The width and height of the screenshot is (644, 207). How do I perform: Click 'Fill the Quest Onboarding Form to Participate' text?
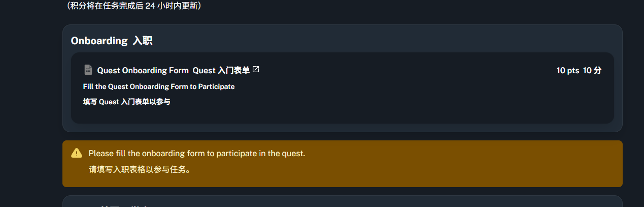pos(159,86)
